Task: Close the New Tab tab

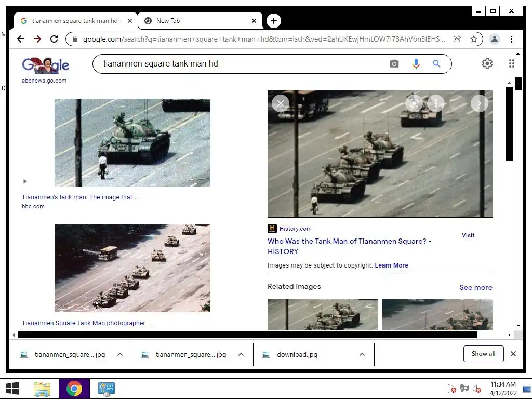Action: pyautogui.click(x=254, y=21)
